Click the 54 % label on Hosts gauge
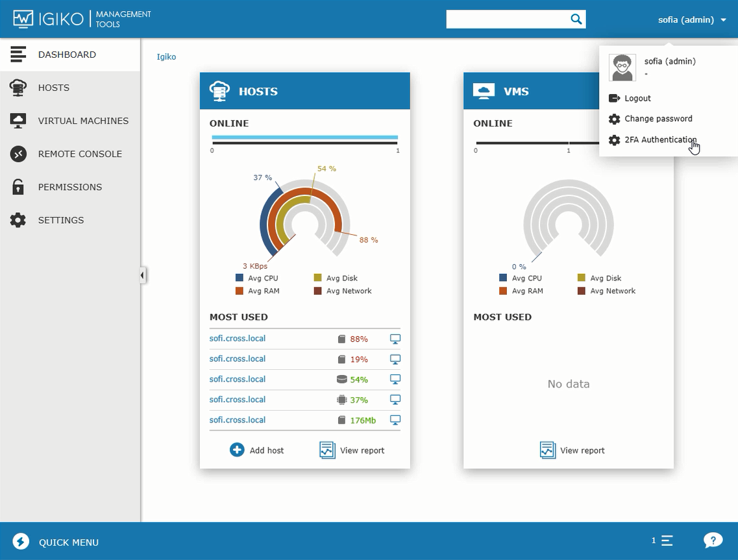 coord(326,169)
